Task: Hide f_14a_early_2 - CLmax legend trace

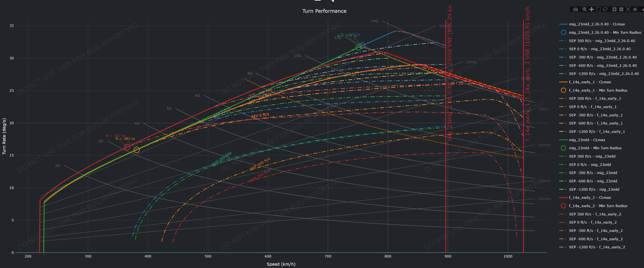Action: point(590,198)
